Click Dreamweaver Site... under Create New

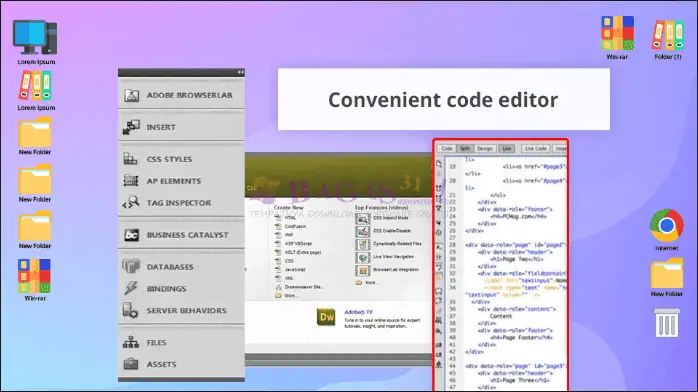pyautogui.click(x=300, y=287)
